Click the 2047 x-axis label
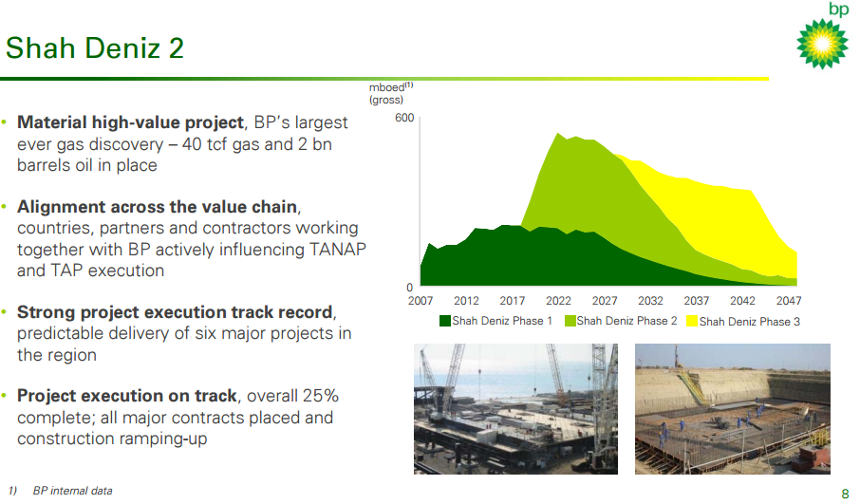Image resolution: width=860 pixels, height=504 pixels. (x=790, y=301)
